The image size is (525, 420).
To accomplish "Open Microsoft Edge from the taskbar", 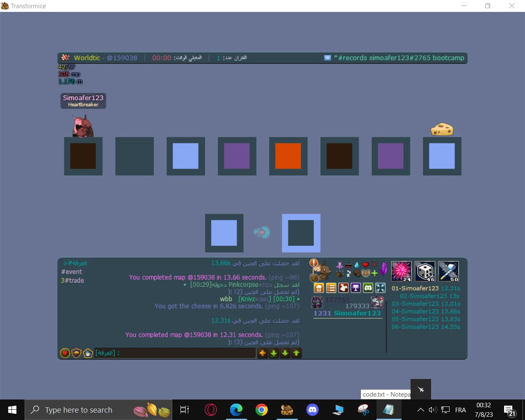I will click(x=236, y=410).
